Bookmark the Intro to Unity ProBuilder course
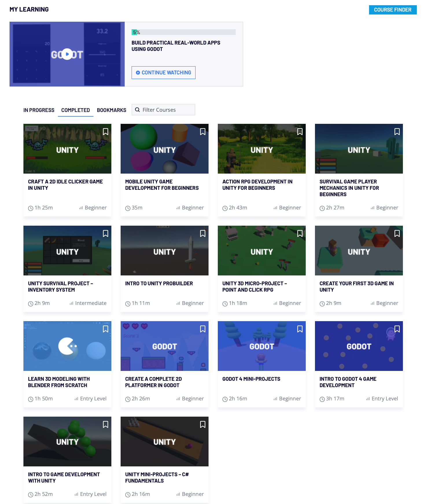Viewport: 435px width, 504px height. click(x=203, y=233)
